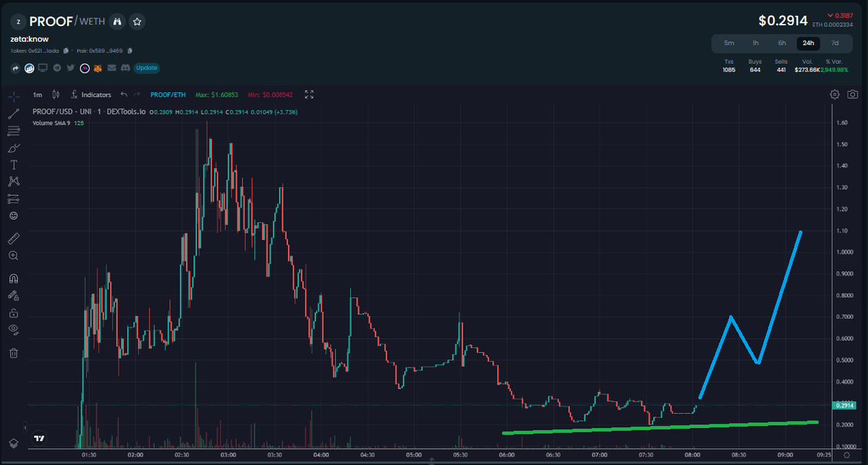Toggle fullscreen chart mode
The height and width of the screenshot is (465, 868).
309,95
